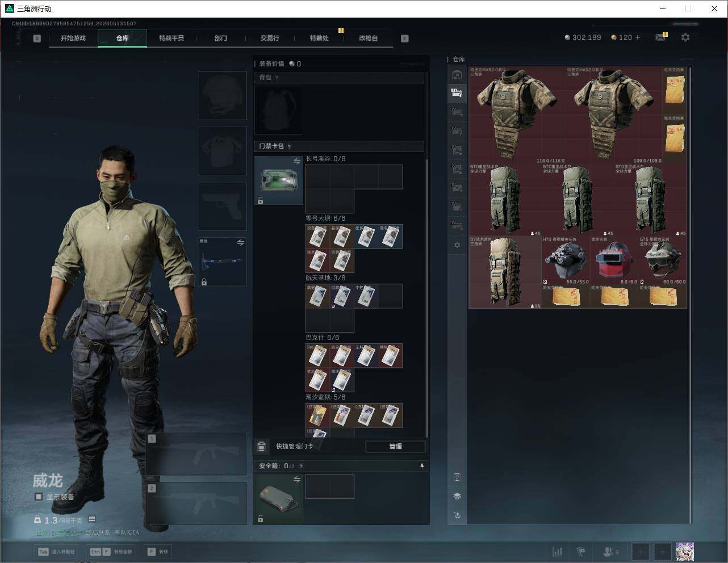728x563 pixels.
Task: Open the carry weight details list icon
Action: 92,519
